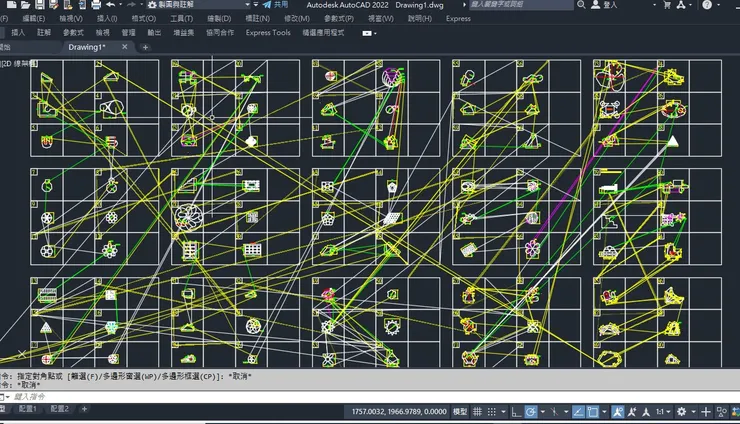Open the 插入(I) menu

pyautogui.click(x=107, y=18)
